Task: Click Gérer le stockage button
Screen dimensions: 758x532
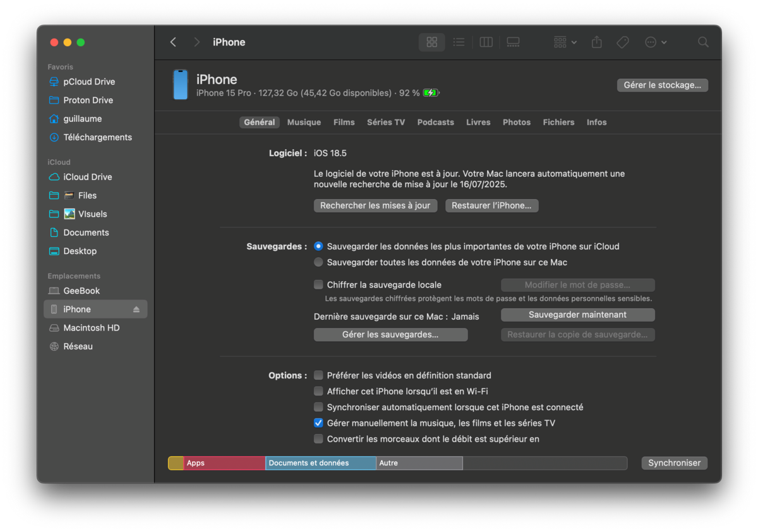Action: click(663, 85)
